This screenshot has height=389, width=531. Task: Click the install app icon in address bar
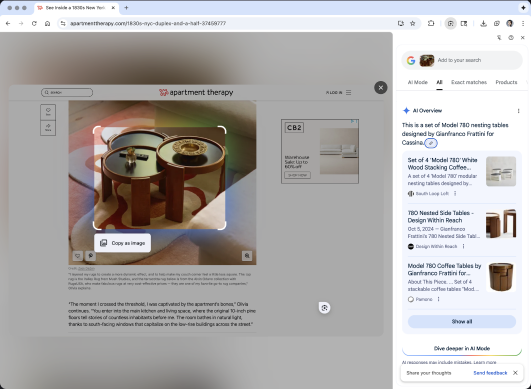point(401,23)
